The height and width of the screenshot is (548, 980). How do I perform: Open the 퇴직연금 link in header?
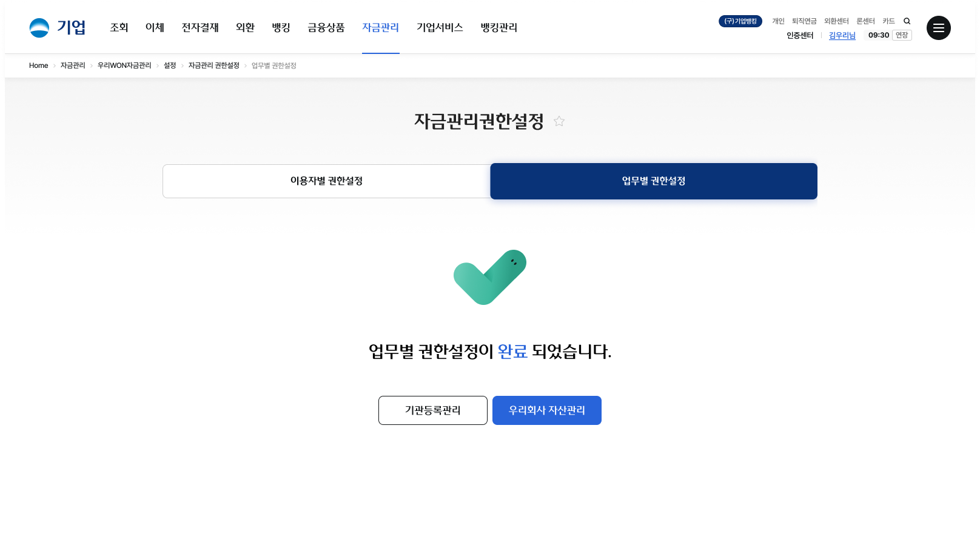(x=804, y=21)
